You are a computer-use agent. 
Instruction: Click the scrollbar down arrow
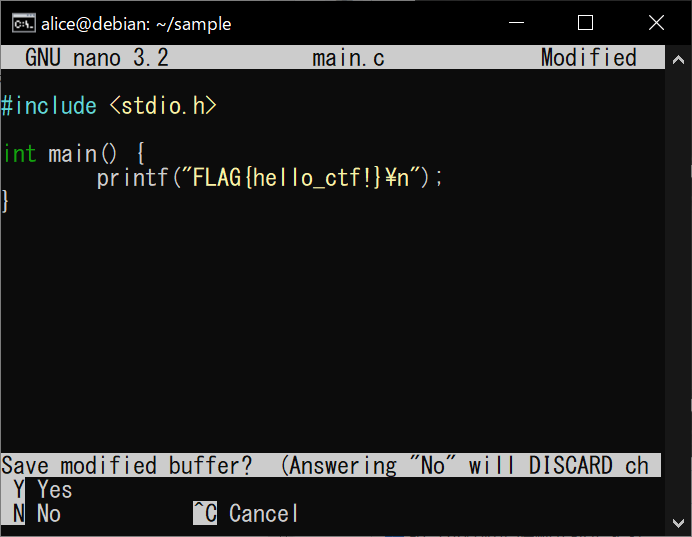(678, 523)
